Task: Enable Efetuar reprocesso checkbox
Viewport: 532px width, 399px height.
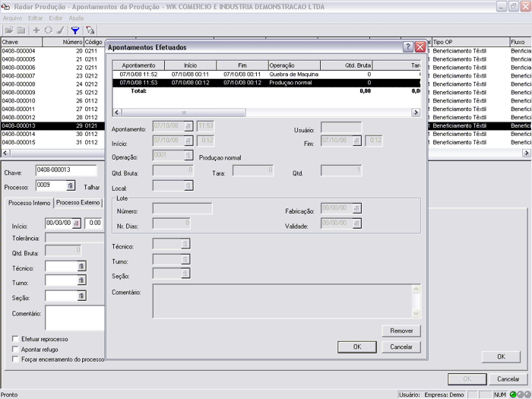Action: coord(16,339)
